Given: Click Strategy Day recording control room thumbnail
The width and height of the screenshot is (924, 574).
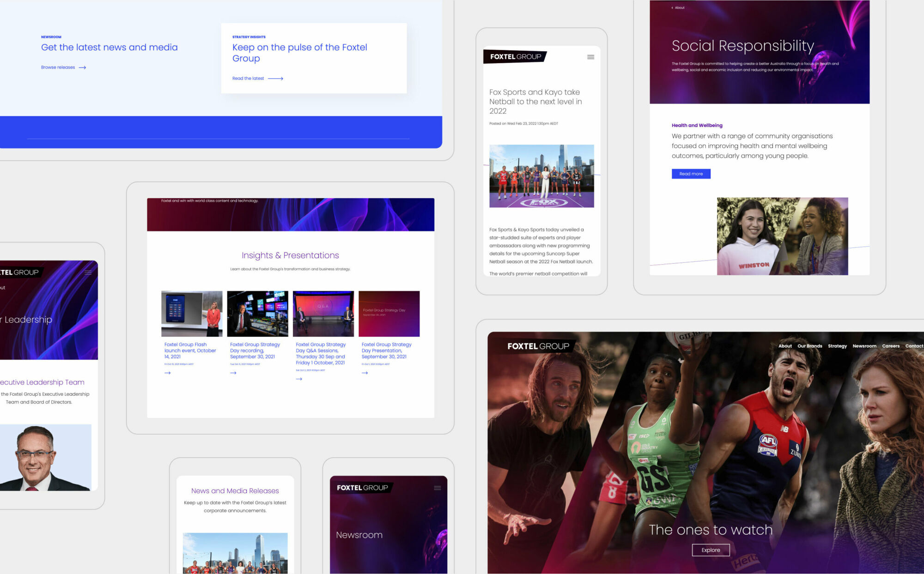Looking at the screenshot, I should 257,314.
